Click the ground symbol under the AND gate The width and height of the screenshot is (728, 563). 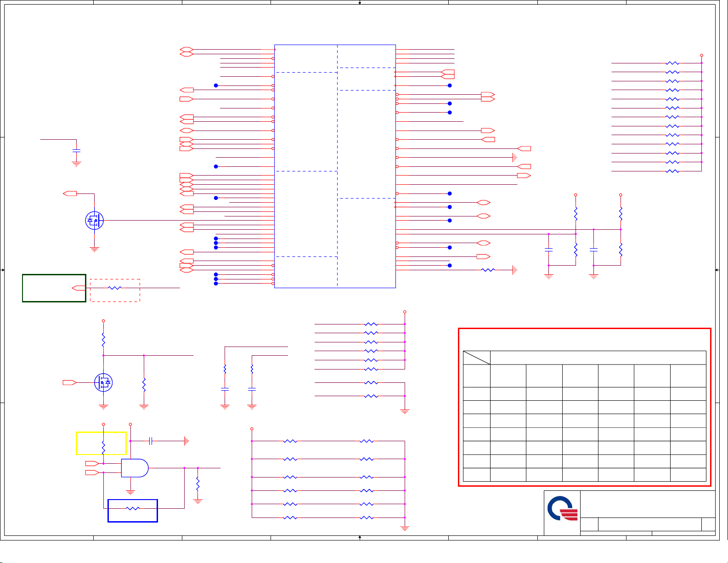point(130,492)
